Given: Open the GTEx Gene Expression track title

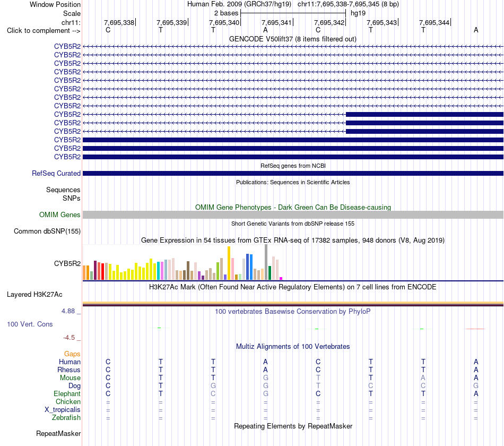Looking at the screenshot, I should pyautogui.click(x=293, y=241).
